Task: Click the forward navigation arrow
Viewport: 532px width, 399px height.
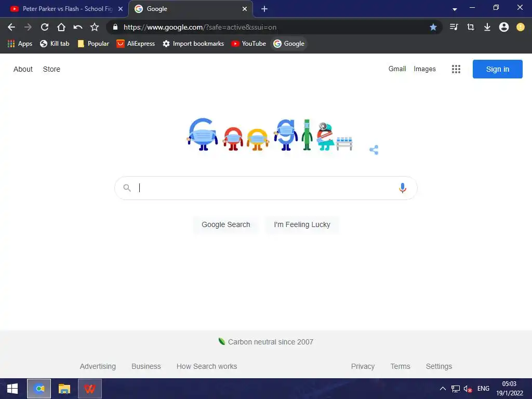Action: tap(28, 27)
